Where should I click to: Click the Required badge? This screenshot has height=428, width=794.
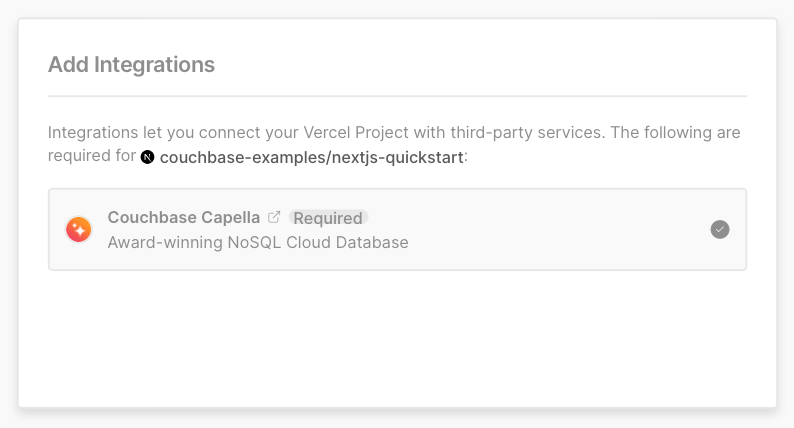328,218
